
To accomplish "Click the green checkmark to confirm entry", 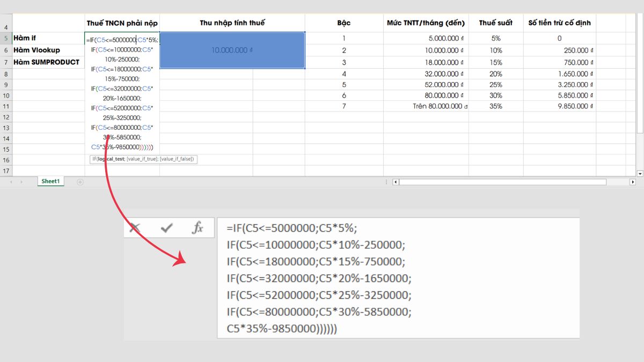I will point(166,227).
